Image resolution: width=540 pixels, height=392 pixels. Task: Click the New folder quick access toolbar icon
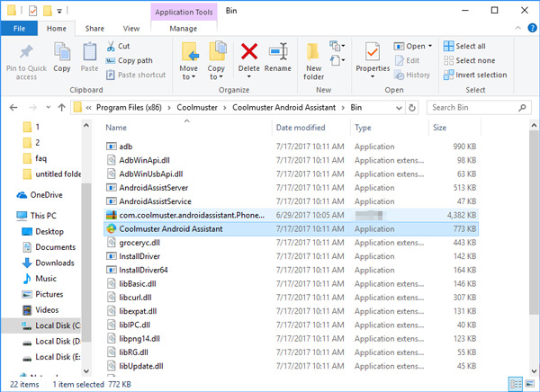(48, 11)
